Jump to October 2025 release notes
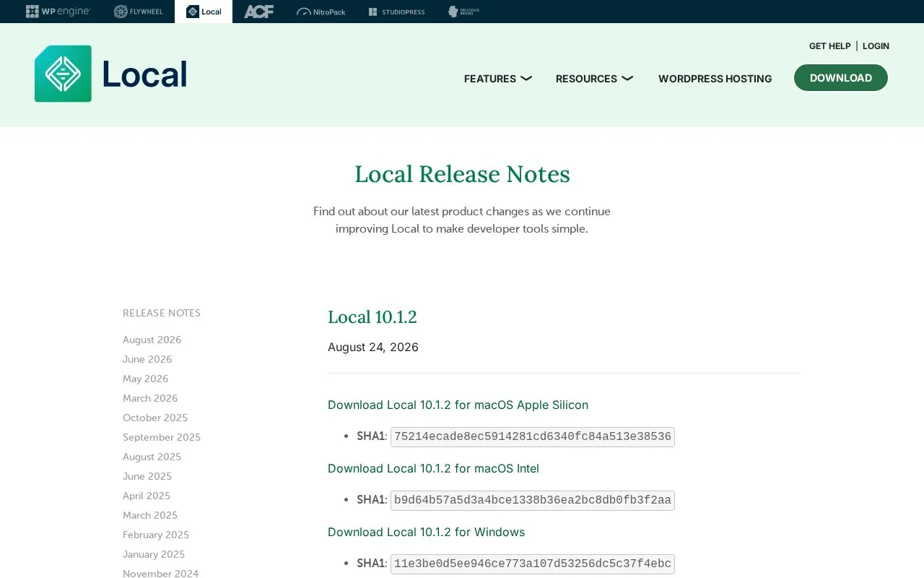The width and height of the screenshot is (924, 578). pyautogui.click(x=155, y=418)
